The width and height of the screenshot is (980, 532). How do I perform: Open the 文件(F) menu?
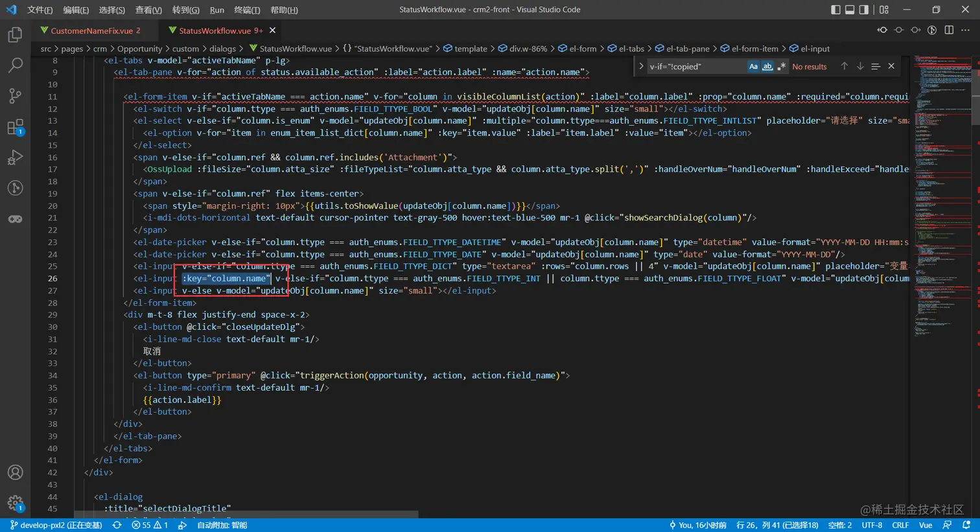coord(40,10)
